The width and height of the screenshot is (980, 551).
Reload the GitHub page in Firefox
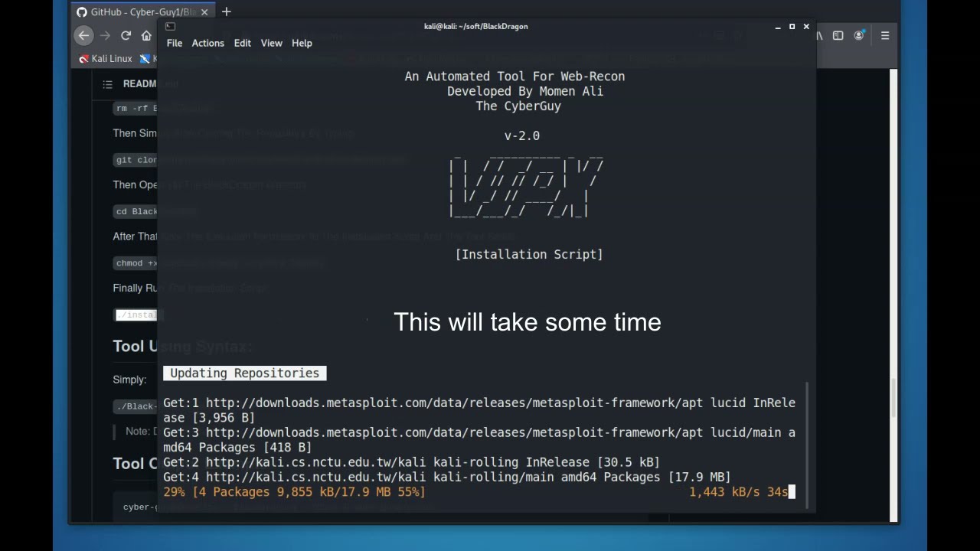pos(126,35)
